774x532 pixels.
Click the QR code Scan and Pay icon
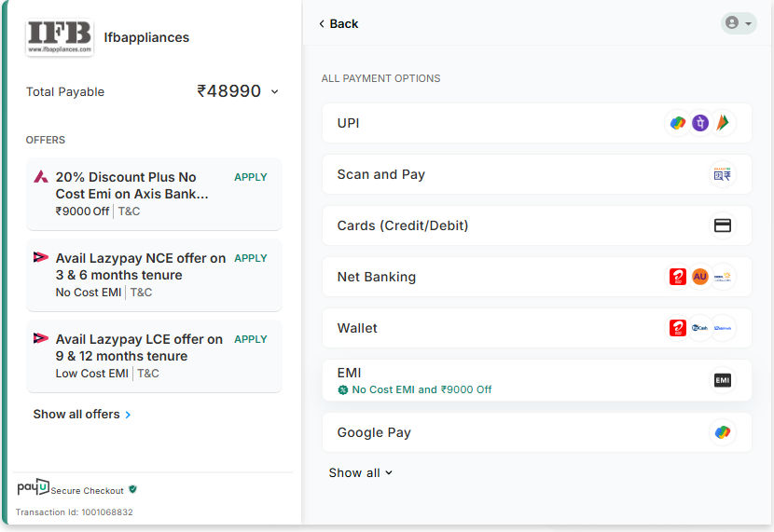(x=722, y=174)
